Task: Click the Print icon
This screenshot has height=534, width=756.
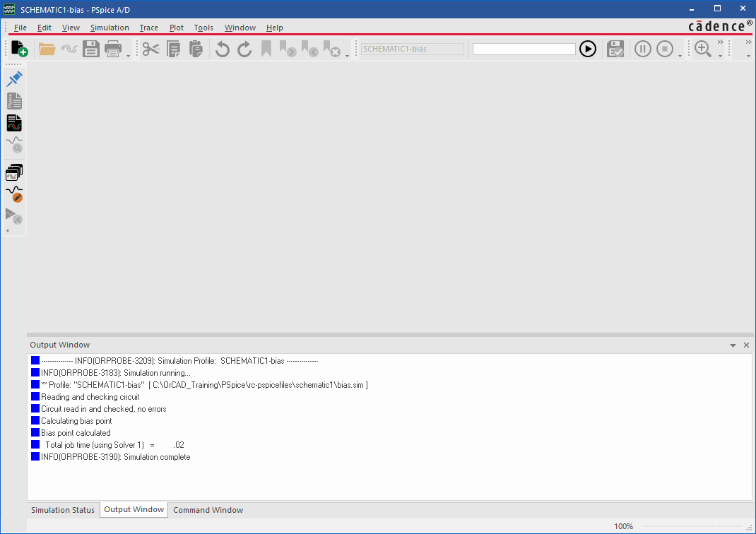Action: [113, 49]
